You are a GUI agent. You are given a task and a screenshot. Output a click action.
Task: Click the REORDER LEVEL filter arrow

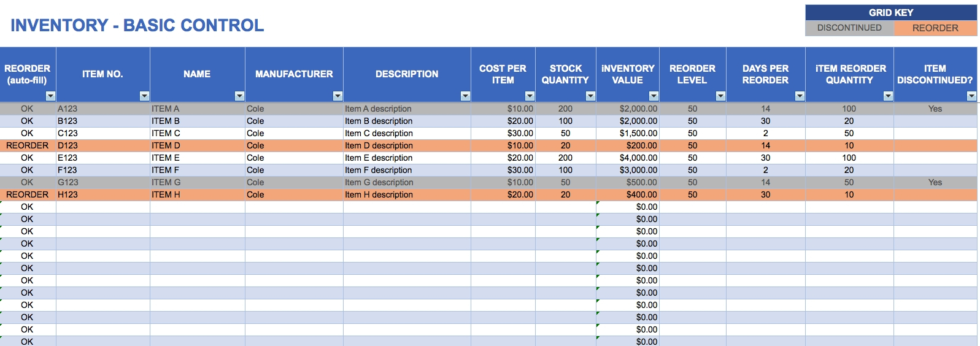[720, 96]
